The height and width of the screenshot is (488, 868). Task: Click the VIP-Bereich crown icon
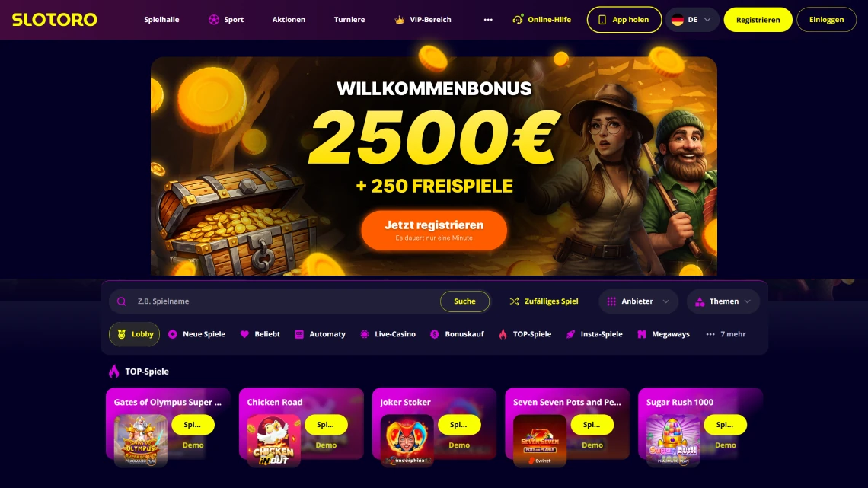click(x=399, y=19)
